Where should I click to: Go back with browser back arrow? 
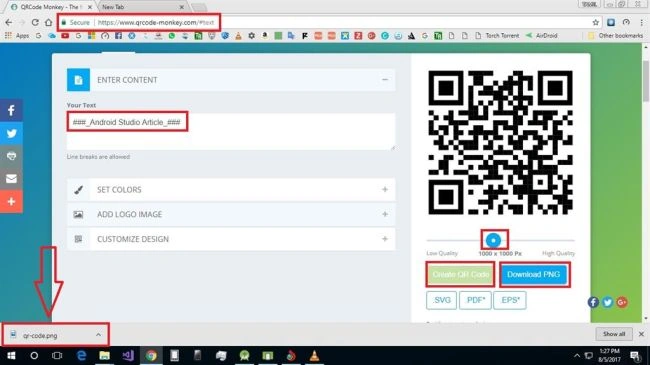(x=9, y=22)
